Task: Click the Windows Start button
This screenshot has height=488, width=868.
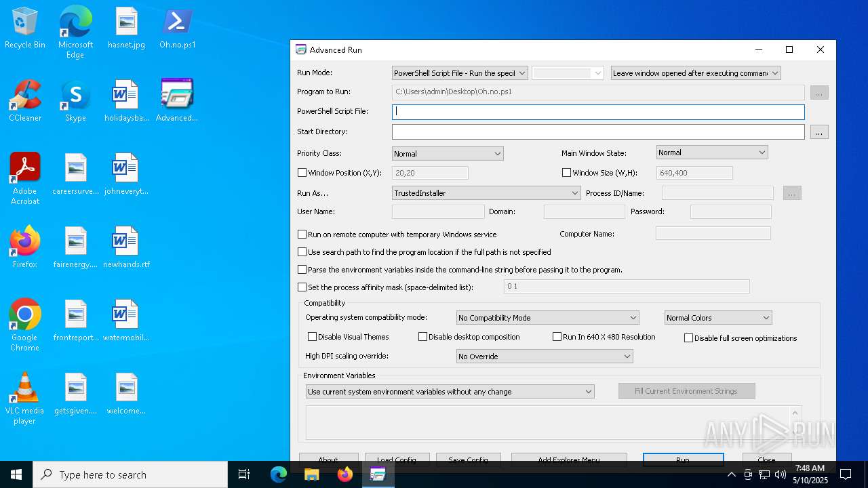Action: click(x=16, y=474)
